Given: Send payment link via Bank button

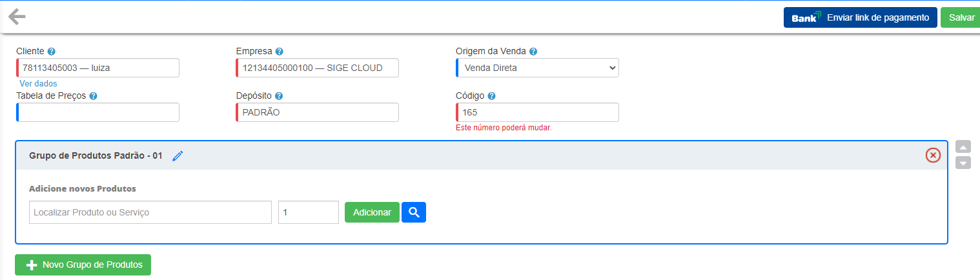Looking at the screenshot, I should tap(860, 18).
